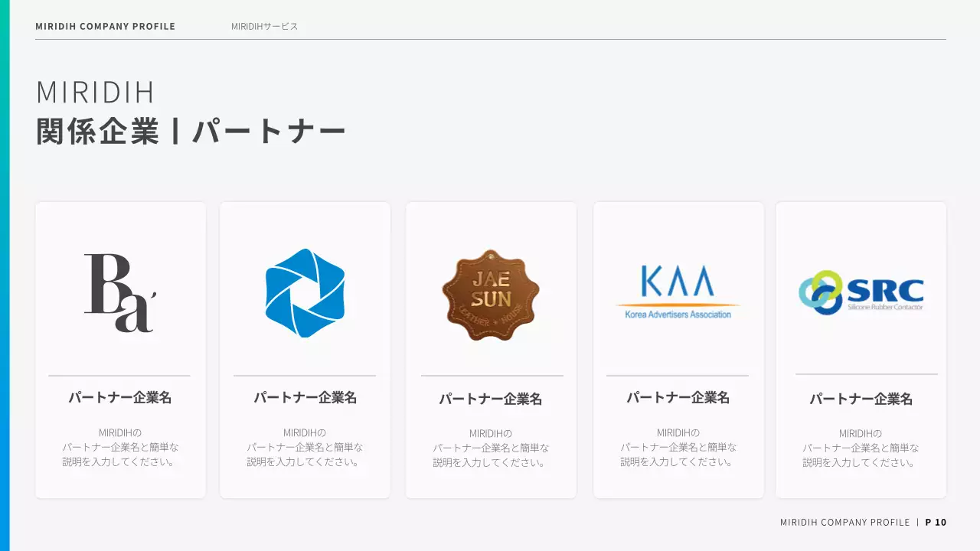Click パートナー企業名 under the SRC logo
The image size is (980, 551).
click(x=861, y=398)
